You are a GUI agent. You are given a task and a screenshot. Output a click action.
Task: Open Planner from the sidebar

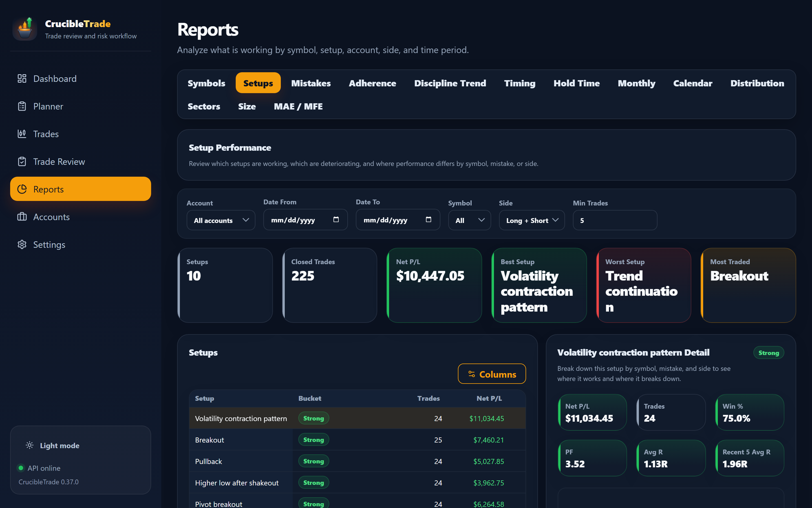pos(81,106)
